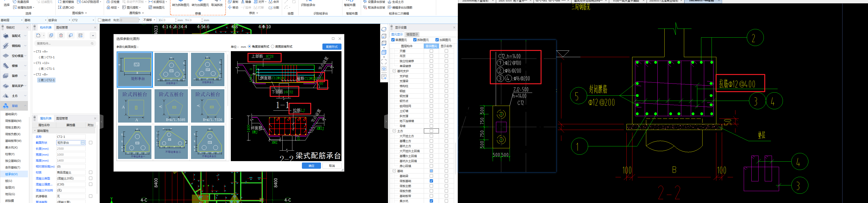Click 还原CAD restore icon
868x203 pixels.
(60, 7)
